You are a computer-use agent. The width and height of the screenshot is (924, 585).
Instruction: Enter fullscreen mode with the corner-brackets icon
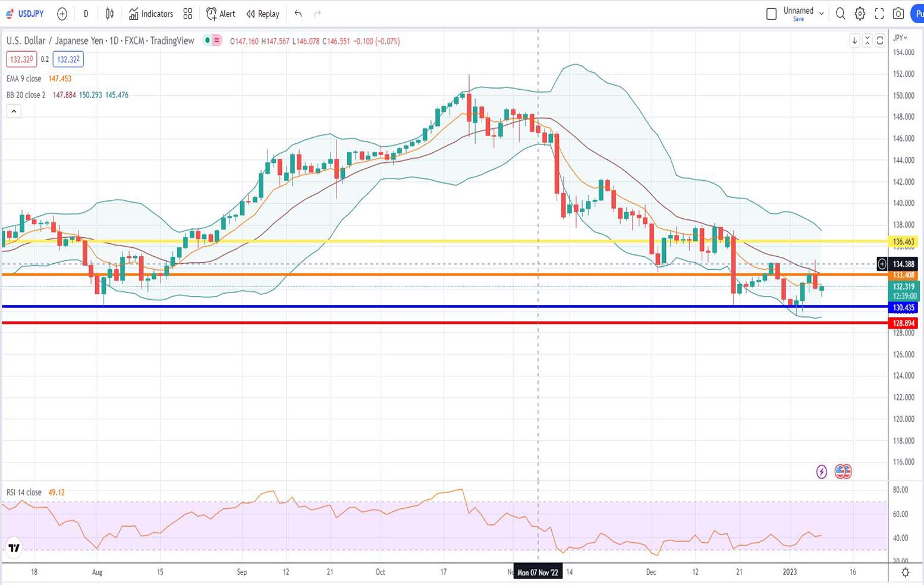[879, 14]
